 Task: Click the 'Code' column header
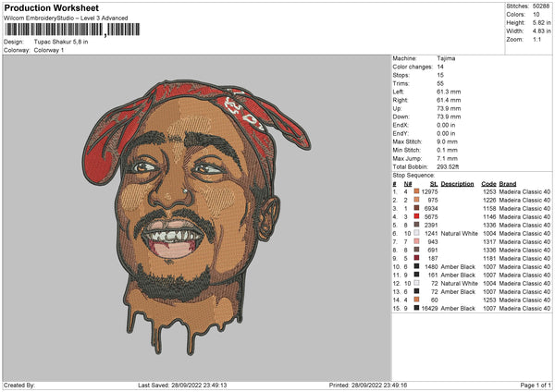click(488, 184)
